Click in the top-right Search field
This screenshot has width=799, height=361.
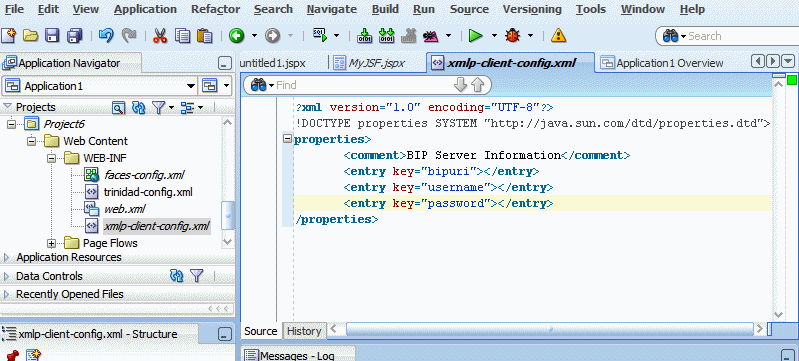click(743, 36)
